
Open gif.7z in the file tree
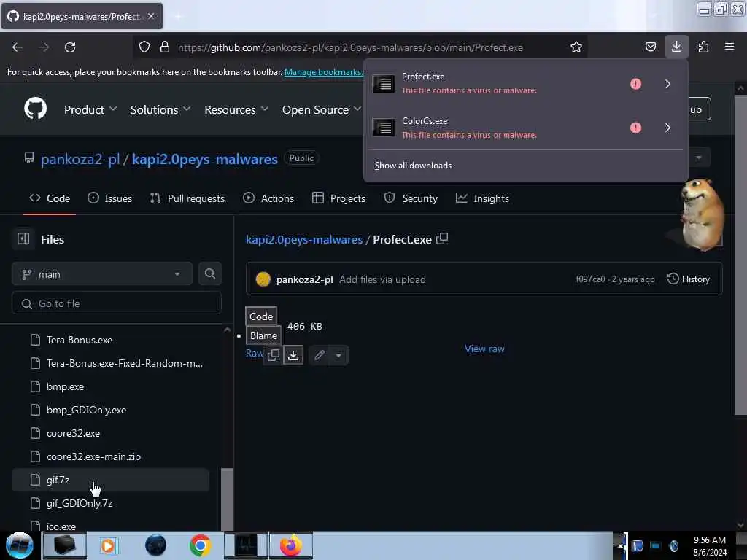pyautogui.click(x=111, y=480)
